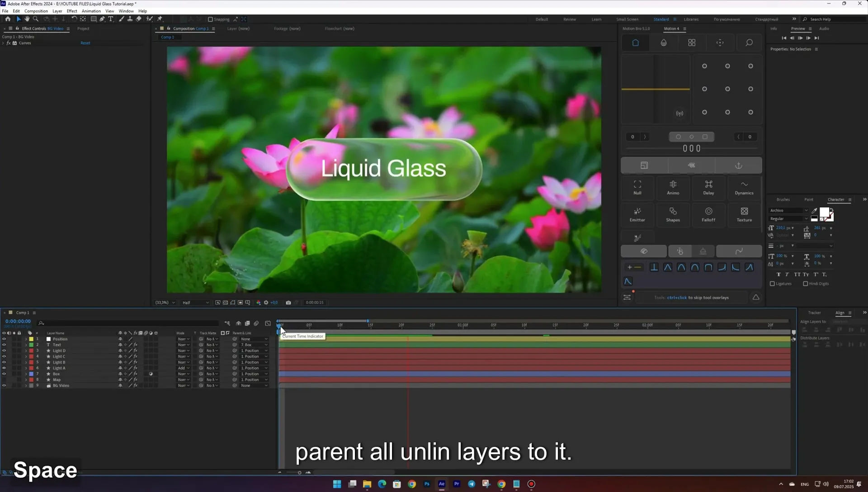Image resolution: width=868 pixels, height=492 pixels.
Task: Switch to the Paint panel tab
Action: tap(809, 199)
